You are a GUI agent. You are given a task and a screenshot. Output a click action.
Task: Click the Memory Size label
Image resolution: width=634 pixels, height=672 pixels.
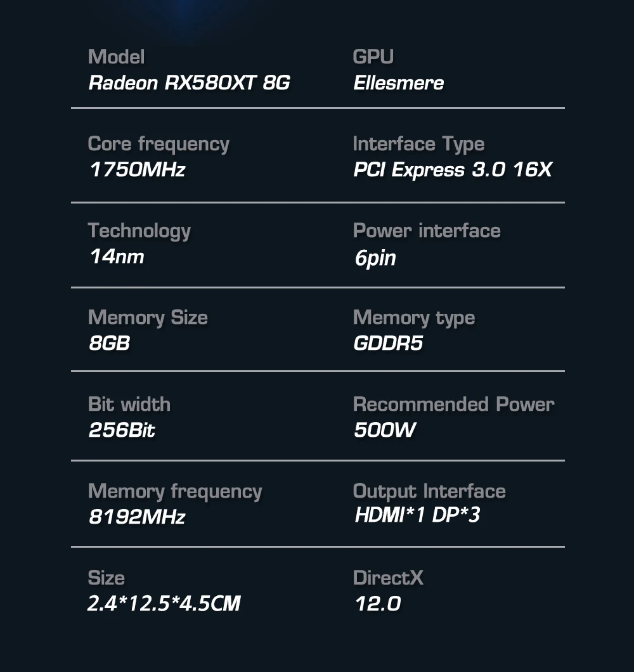click(x=148, y=318)
